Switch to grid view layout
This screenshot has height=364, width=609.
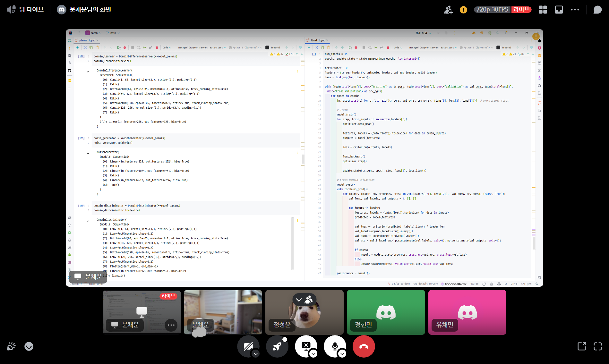click(x=543, y=10)
